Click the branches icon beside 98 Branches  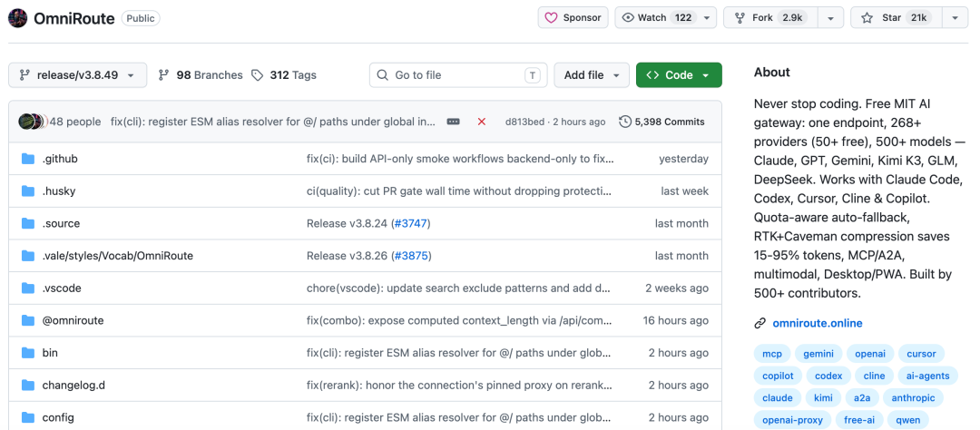coord(163,75)
